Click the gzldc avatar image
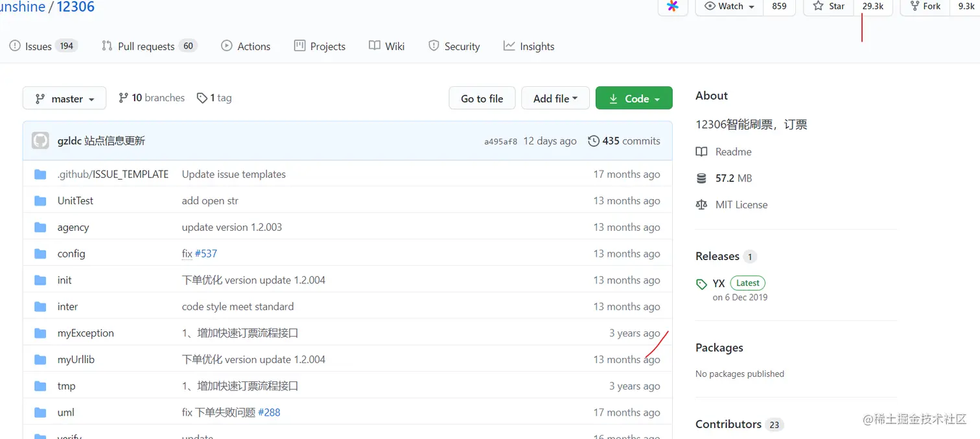The image size is (980, 439). (40, 141)
